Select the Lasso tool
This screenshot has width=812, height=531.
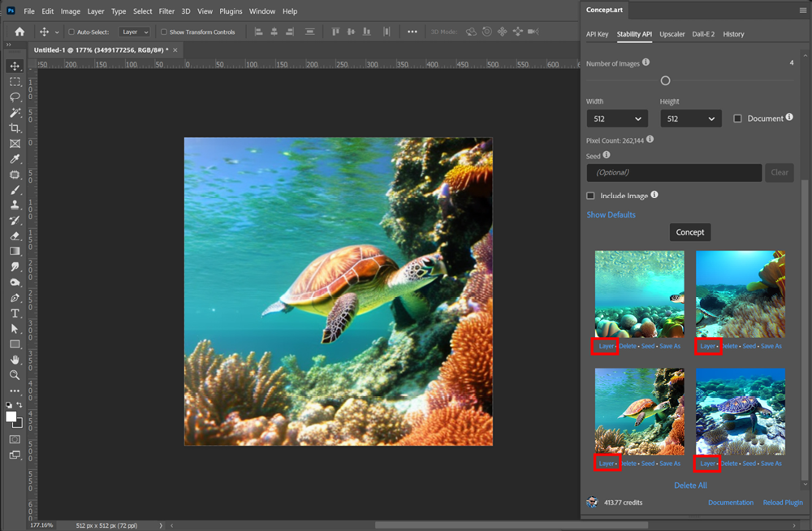15,97
